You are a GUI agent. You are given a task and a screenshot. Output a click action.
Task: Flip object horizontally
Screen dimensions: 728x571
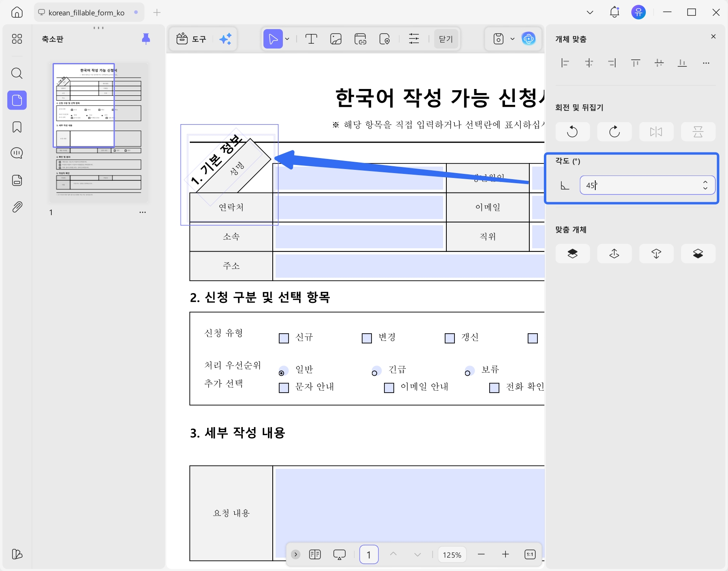[x=656, y=131]
